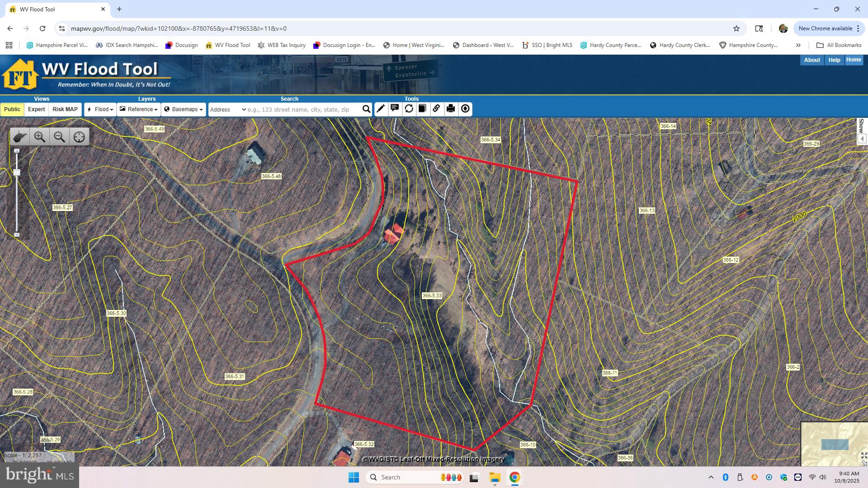
Task: Switch to the Expert view
Action: [37, 109]
